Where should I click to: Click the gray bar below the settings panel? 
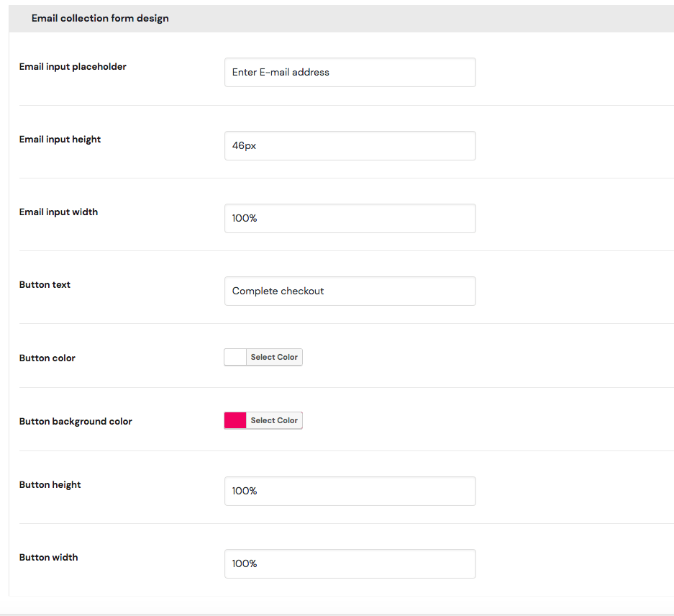tap(337, 612)
